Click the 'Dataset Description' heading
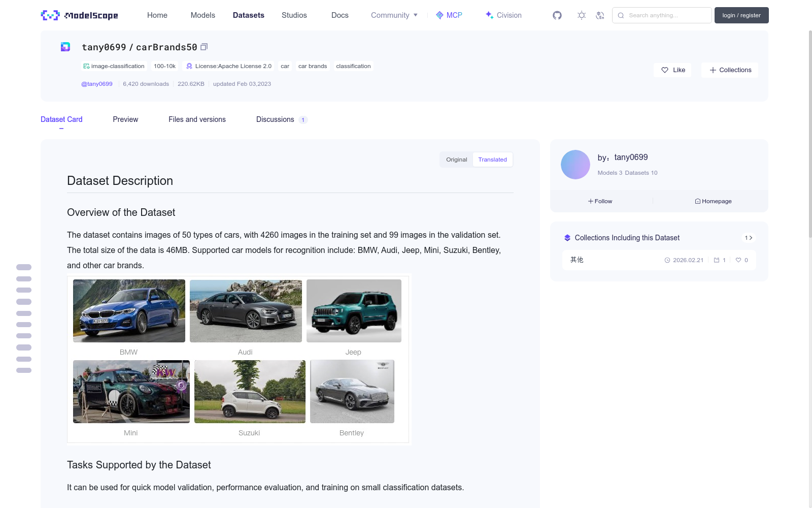812x508 pixels. click(x=120, y=181)
